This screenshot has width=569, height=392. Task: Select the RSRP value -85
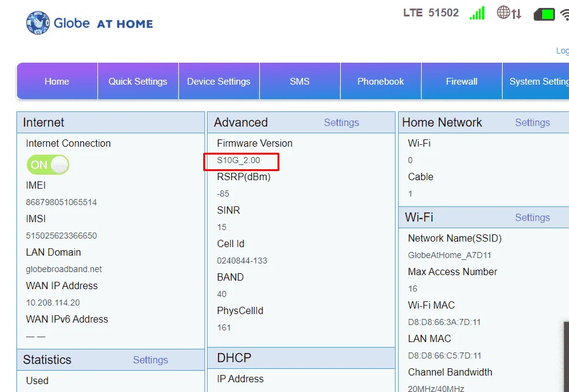point(223,194)
